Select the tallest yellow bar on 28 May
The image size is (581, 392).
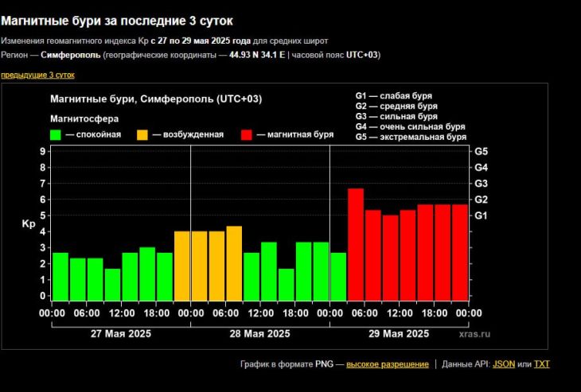coord(234,263)
